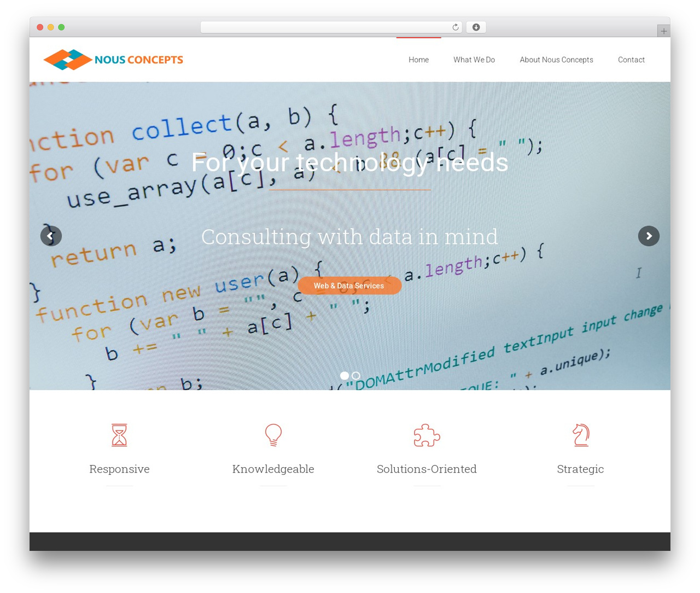Screen dimensions: 700x593
Task: Click the Nous Concepts logo
Action: (x=113, y=60)
